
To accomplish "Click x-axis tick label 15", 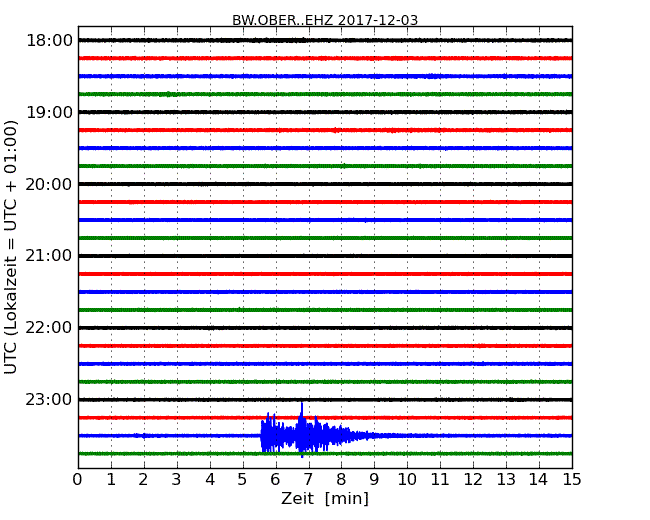I will [x=572, y=480].
